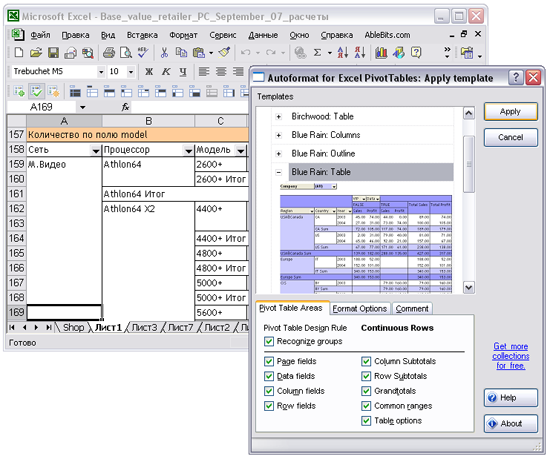
Task: Toggle the Column Subtotals checkbox
Action: 366,362
